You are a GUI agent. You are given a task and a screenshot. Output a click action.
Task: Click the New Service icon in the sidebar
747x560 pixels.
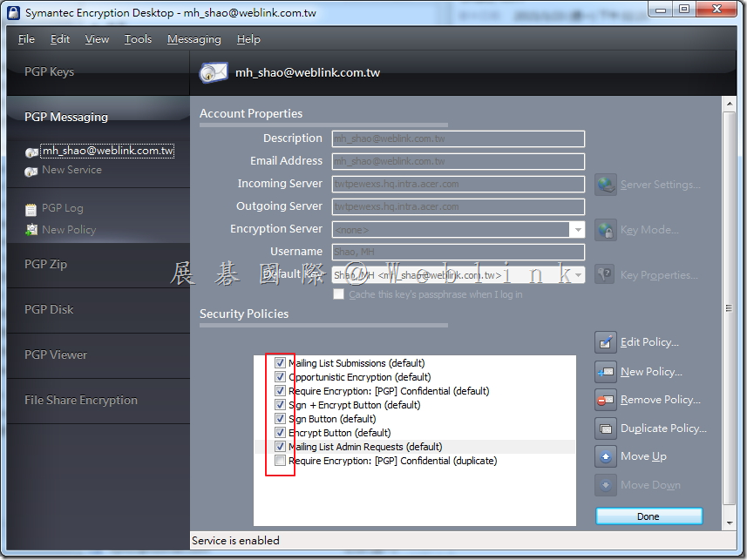(31, 172)
